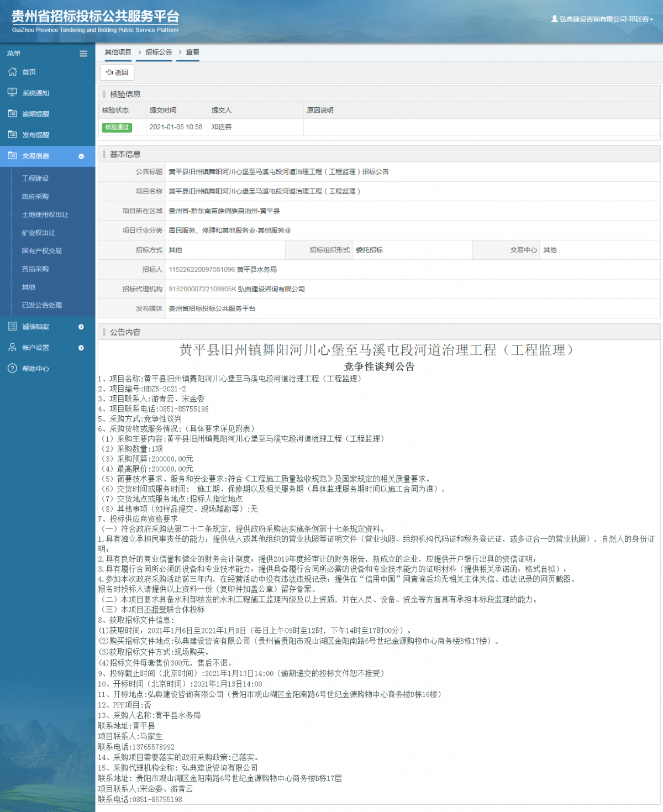Select 工程建设 in the sidebar
The image size is (663, 812).
click(x=35, y=179)
